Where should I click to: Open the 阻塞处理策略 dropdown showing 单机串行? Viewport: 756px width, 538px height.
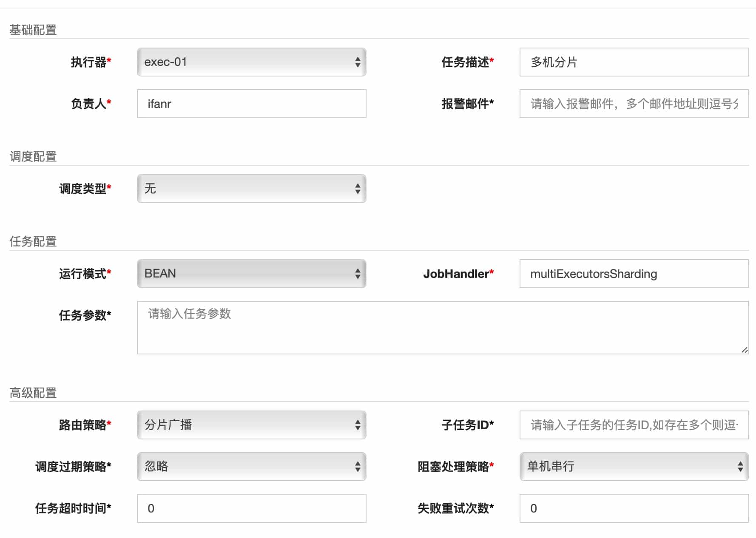[x=634, y=467]
